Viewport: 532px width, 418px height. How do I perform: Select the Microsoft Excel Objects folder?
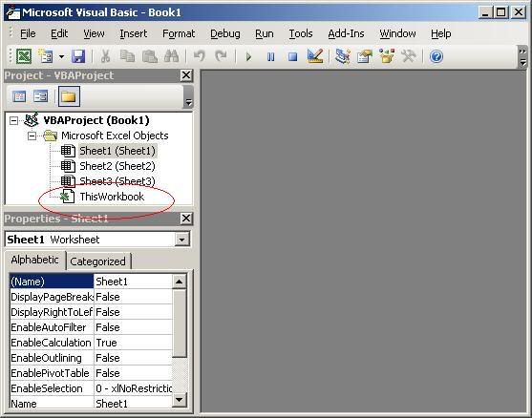[x=115, y=136]
